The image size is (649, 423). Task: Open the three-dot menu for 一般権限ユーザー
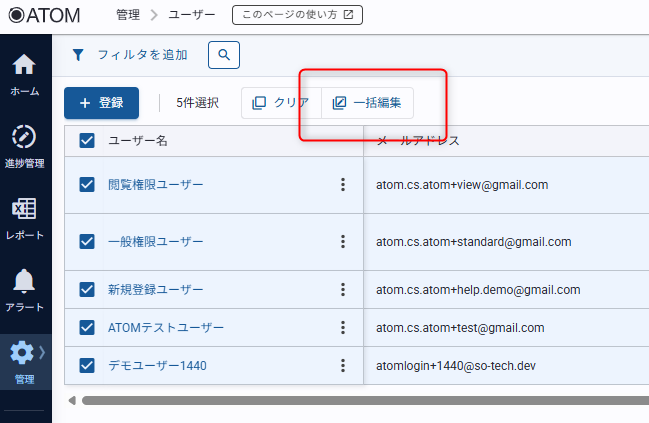coord(342,242)
